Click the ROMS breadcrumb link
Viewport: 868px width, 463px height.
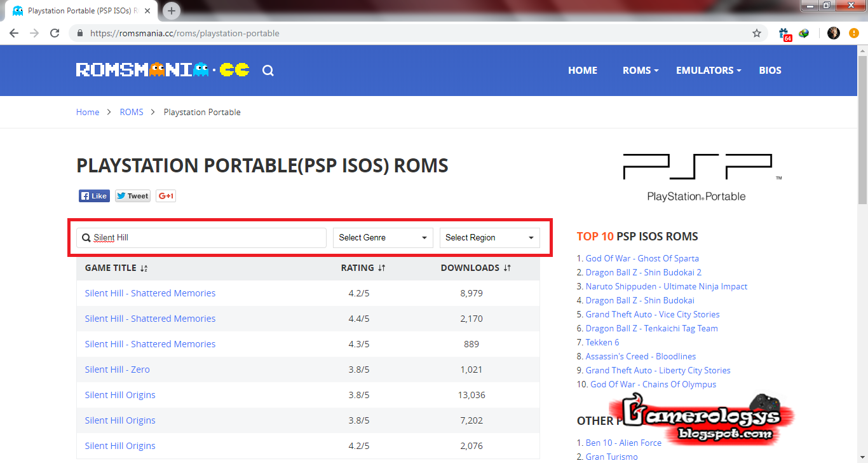[132, 112]
